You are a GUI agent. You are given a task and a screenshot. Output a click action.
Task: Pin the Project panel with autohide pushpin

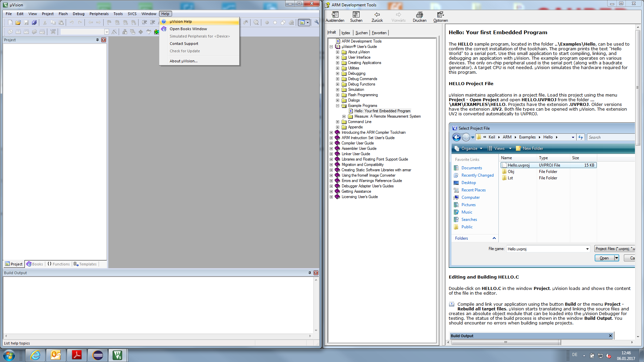(x=98, y=40)
